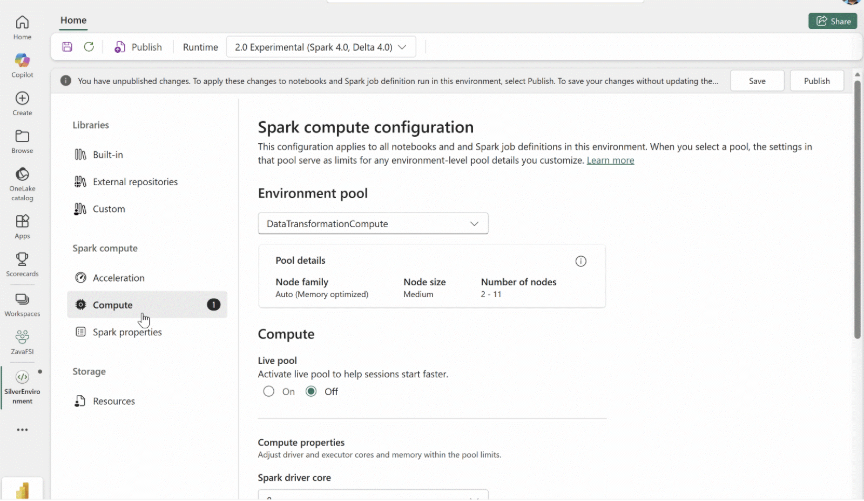Click the info icon in notification banner

(66, 80)
